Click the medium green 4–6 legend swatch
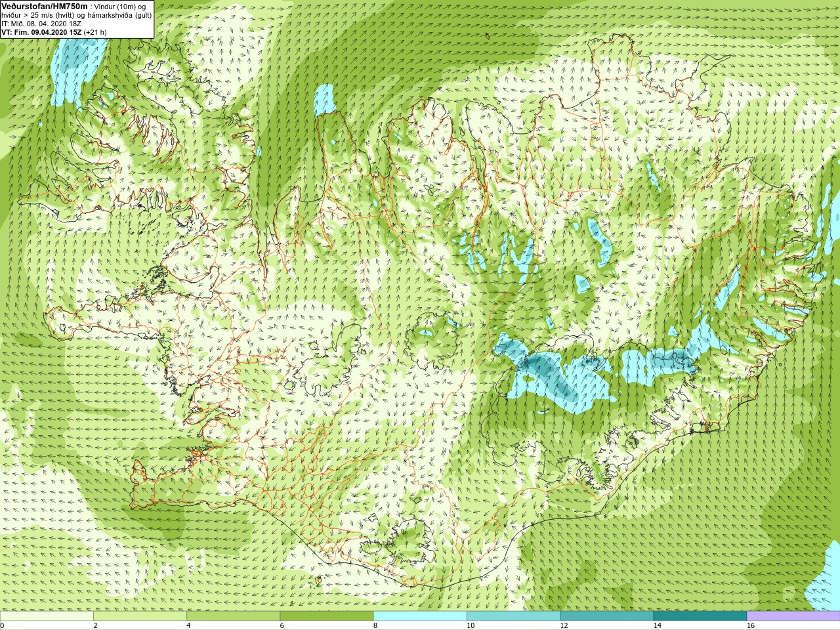 click(x=234, y=616)
